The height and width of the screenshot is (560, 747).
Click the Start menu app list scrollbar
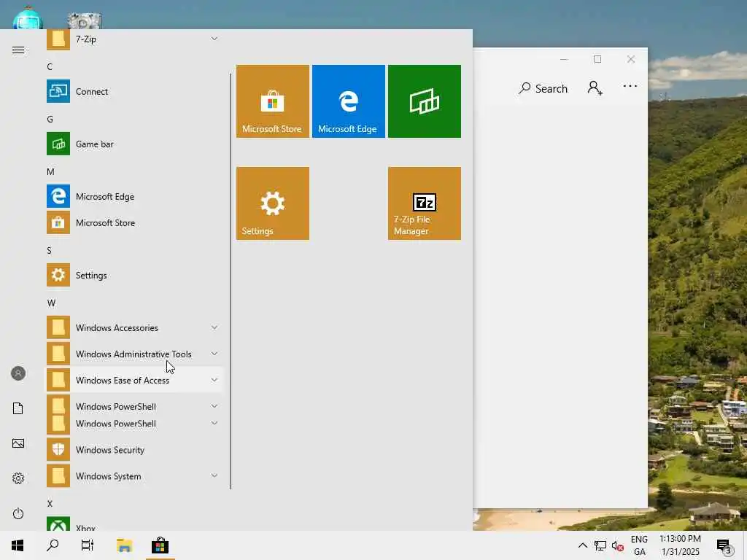click(231, 281)
